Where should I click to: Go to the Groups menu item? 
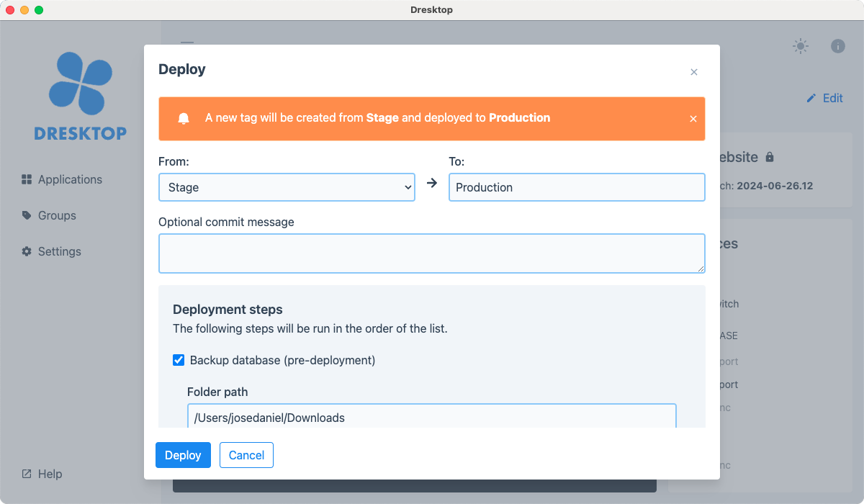(x=57, y=215)
